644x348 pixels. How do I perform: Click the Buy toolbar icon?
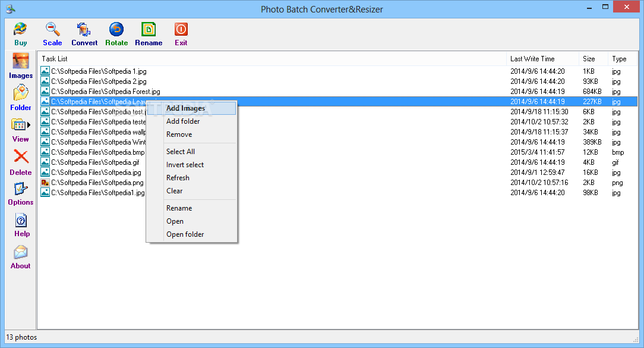point(20,34)
